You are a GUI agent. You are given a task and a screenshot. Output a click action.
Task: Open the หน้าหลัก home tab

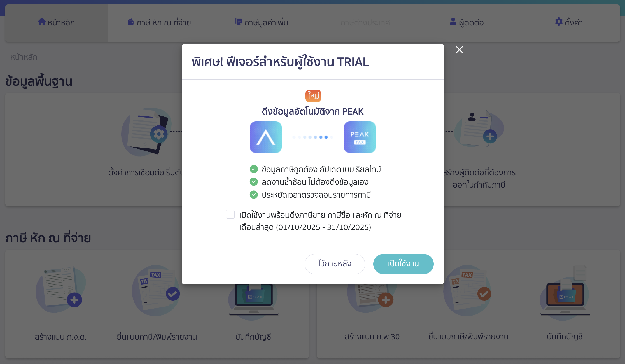pyautogui.click(x=57, y=23)
